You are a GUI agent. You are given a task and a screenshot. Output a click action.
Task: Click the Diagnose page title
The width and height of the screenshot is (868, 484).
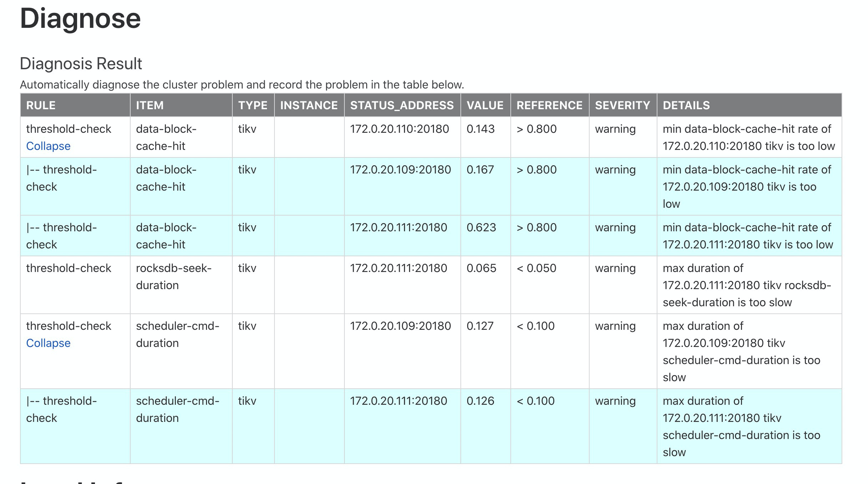(80, 19)
